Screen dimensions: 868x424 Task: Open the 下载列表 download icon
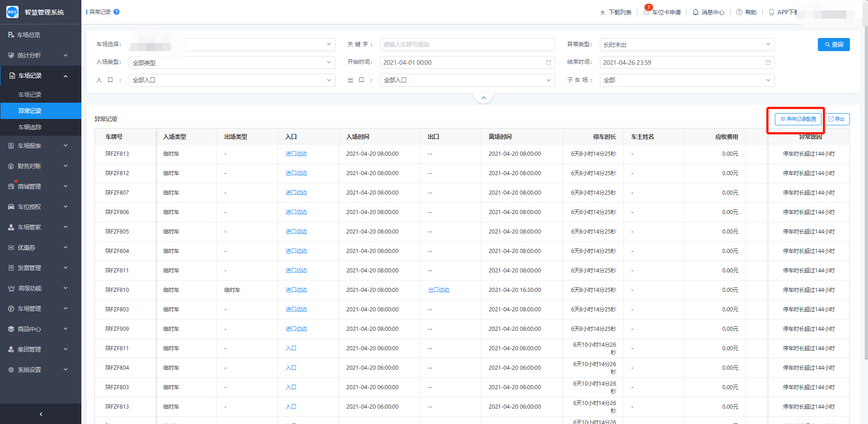[602, 12]
